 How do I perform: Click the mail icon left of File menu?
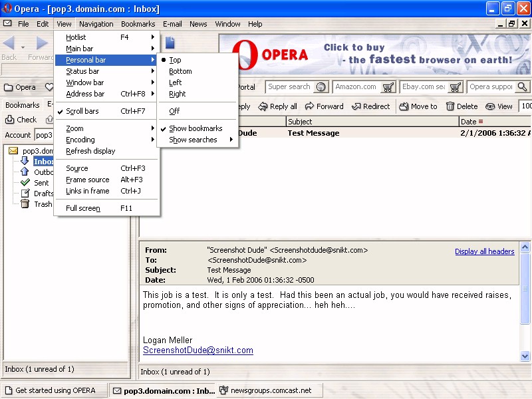click(x=7, y=23)
